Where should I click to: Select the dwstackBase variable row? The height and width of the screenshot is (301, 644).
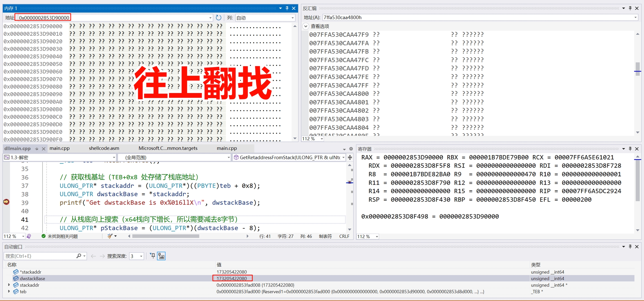32,278
